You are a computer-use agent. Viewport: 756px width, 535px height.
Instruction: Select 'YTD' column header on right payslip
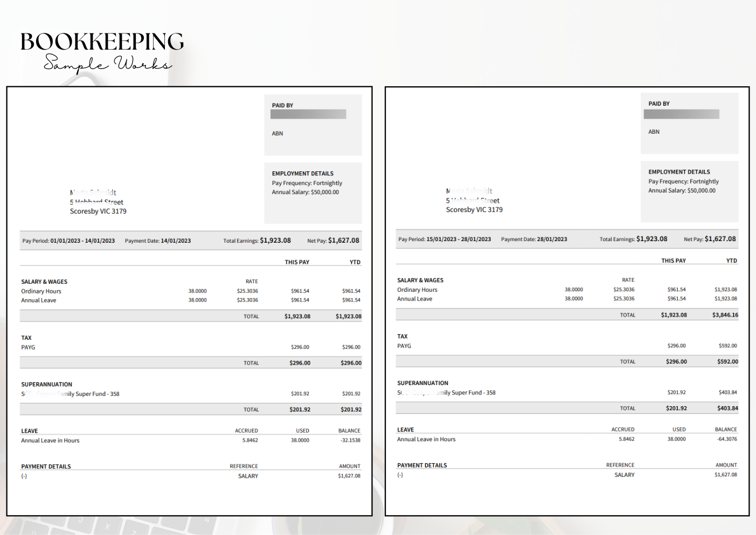coord(732,261)
